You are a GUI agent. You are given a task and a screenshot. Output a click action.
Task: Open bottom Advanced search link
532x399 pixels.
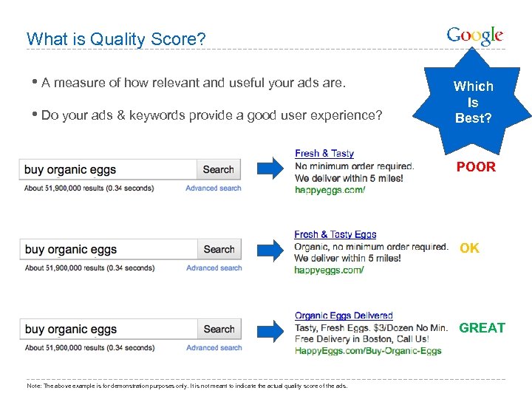pyautogui.click(x=214, y=348)
